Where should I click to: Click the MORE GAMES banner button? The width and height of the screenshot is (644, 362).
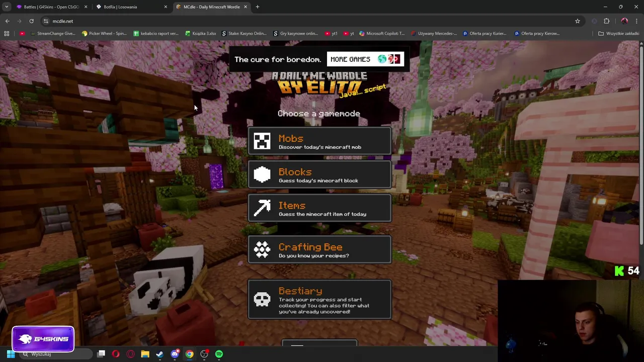[x=365, y=59]
